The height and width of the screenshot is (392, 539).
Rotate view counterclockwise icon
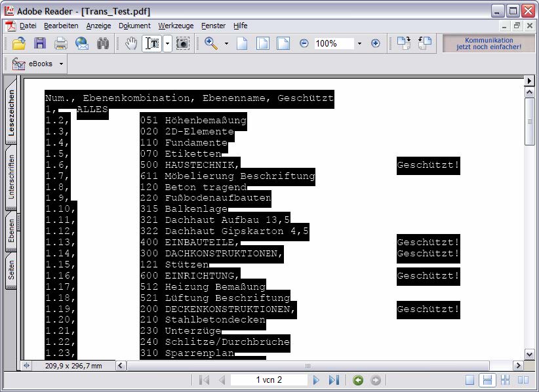tap(425, 44)
